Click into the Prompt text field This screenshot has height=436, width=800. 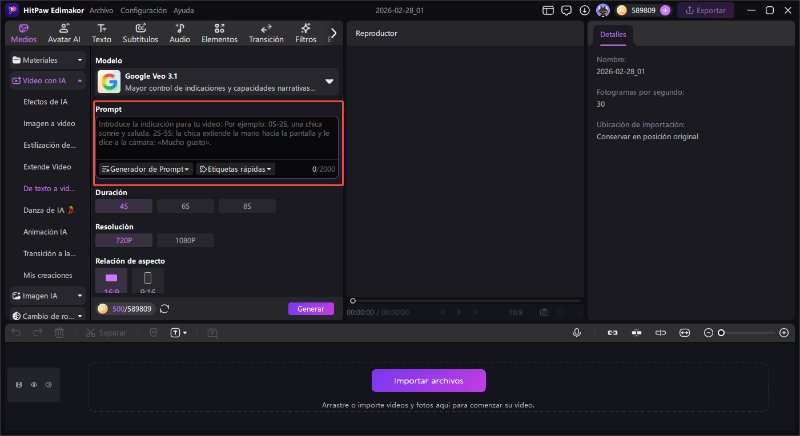coord(217,138)
